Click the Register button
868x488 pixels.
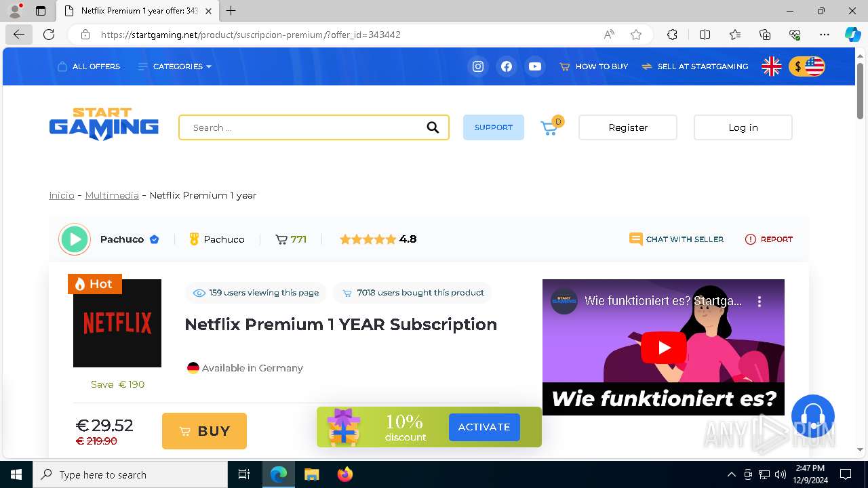click(x=628, y=127)
